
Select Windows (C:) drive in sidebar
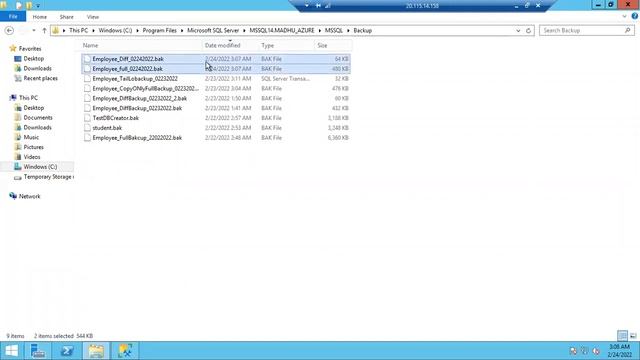(x=40, y=167)
